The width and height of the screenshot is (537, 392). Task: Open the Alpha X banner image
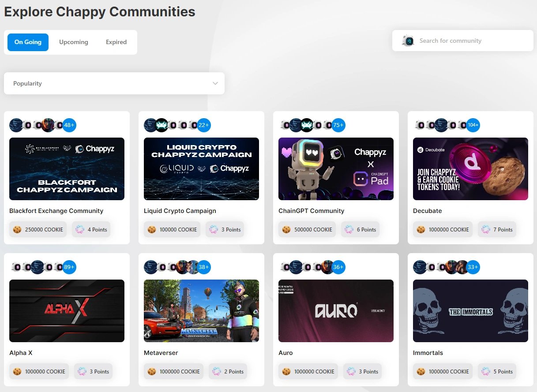coord(67,311)
